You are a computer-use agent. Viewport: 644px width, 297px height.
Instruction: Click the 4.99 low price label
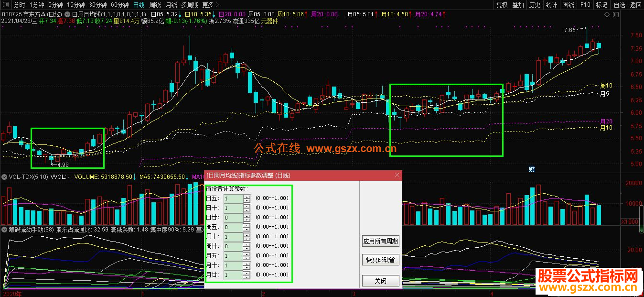pos(63,165)
